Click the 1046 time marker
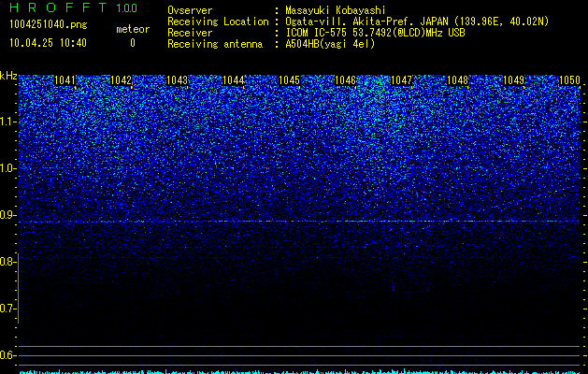588x374 pixels. pyautogui.click(x=345, y=80)
